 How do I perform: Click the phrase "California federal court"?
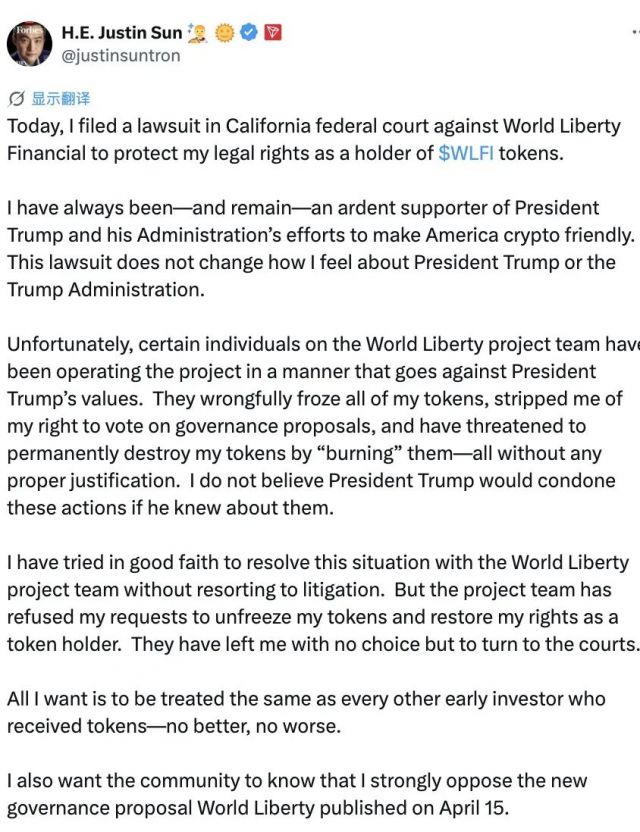point(343,128)
